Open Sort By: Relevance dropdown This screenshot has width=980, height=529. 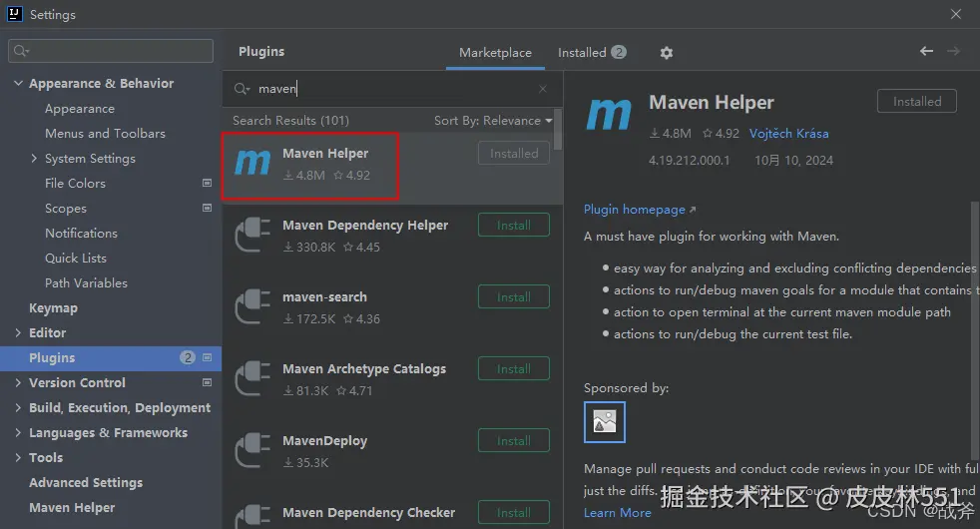pyautogui.click(x=493, y=120)
